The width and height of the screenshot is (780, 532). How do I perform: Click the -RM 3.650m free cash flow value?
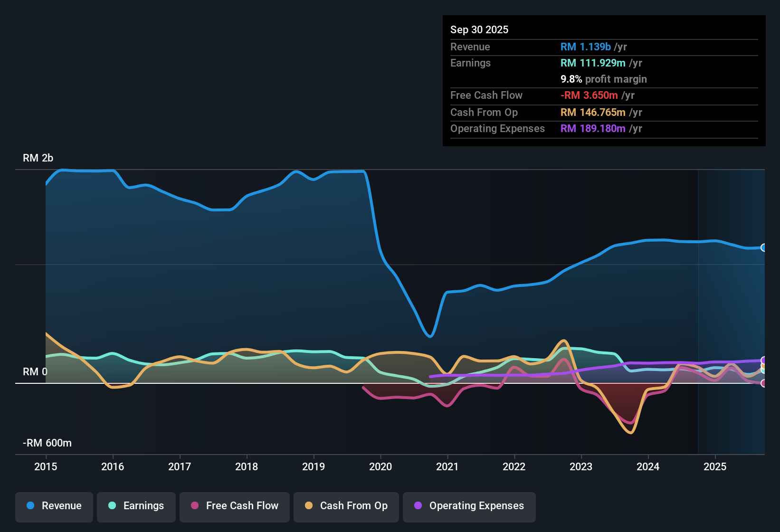coord(590,95)
